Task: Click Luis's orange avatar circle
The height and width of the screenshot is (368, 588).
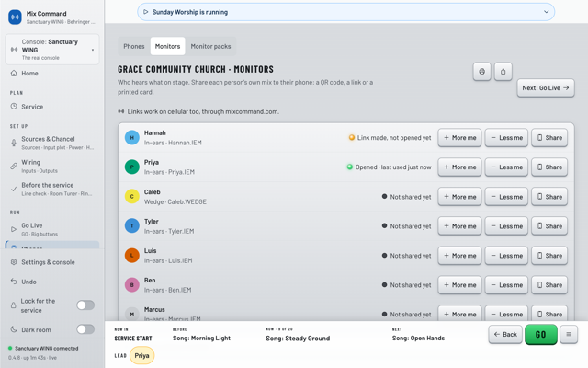Action: pyautogui.click(x=132, y=256)
